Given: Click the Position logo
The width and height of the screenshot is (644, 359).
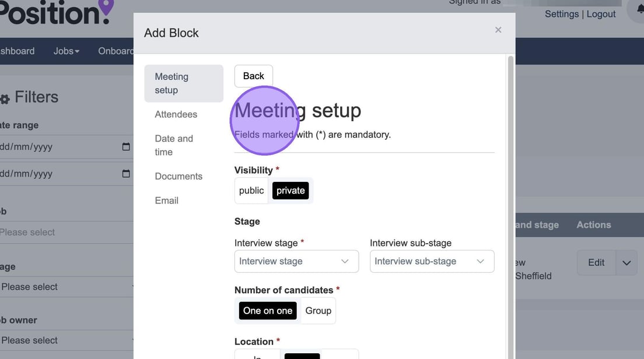Looking at the screenshot, I should point(55,12).
